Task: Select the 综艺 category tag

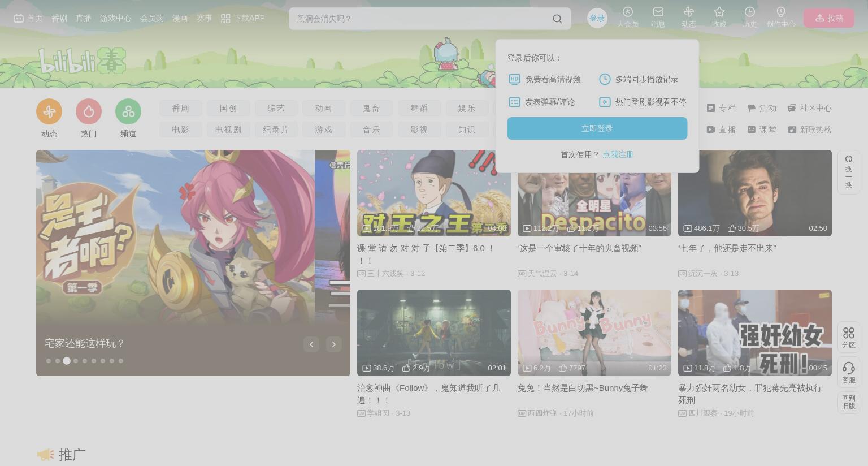Action: tap(276, 108)
